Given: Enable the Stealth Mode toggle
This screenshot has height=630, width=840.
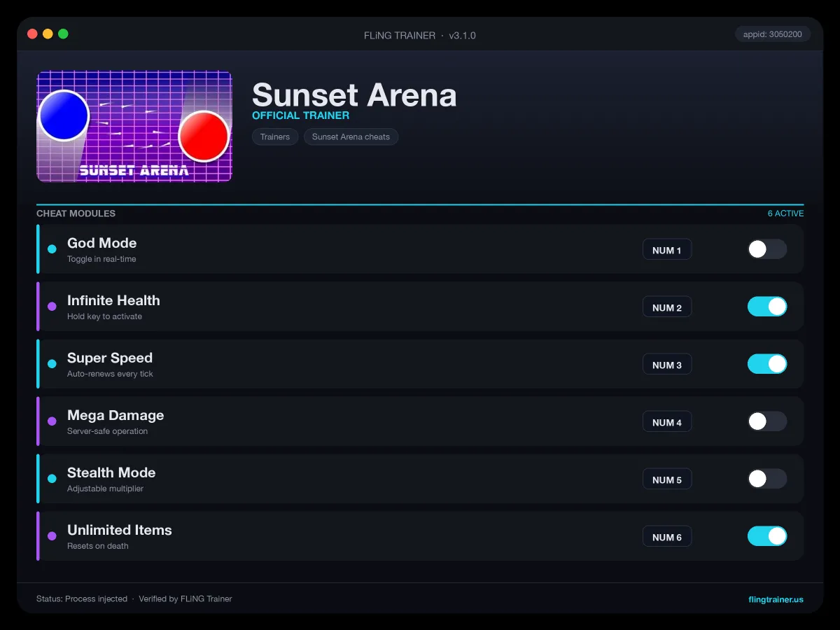Looking at the screenshot, I should point(767,479).
